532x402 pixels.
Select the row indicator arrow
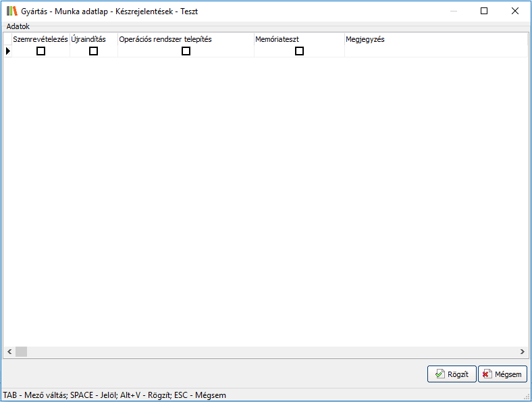(8, 51)
